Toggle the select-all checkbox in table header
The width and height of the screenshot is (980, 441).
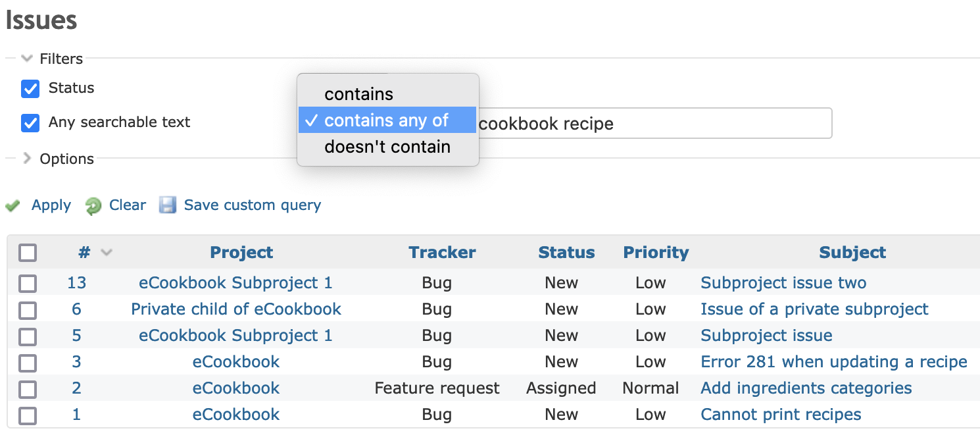[28, 253]
